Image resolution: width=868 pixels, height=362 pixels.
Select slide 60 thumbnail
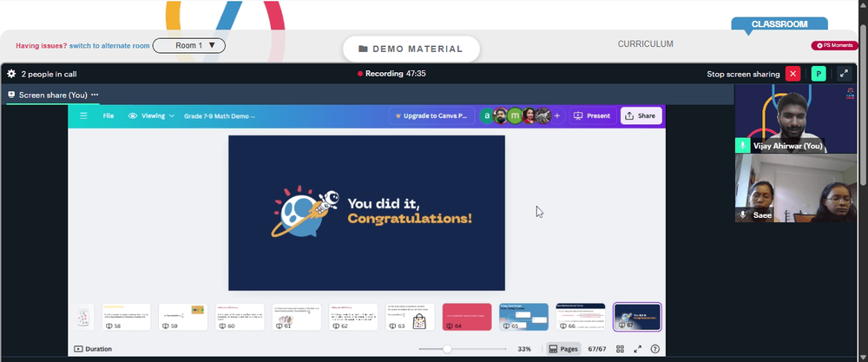240,317
